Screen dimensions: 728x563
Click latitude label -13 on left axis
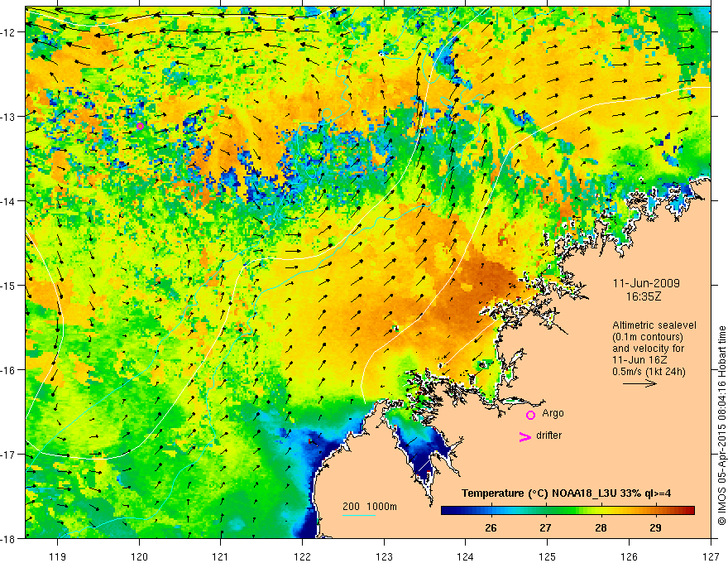(7, 117)
